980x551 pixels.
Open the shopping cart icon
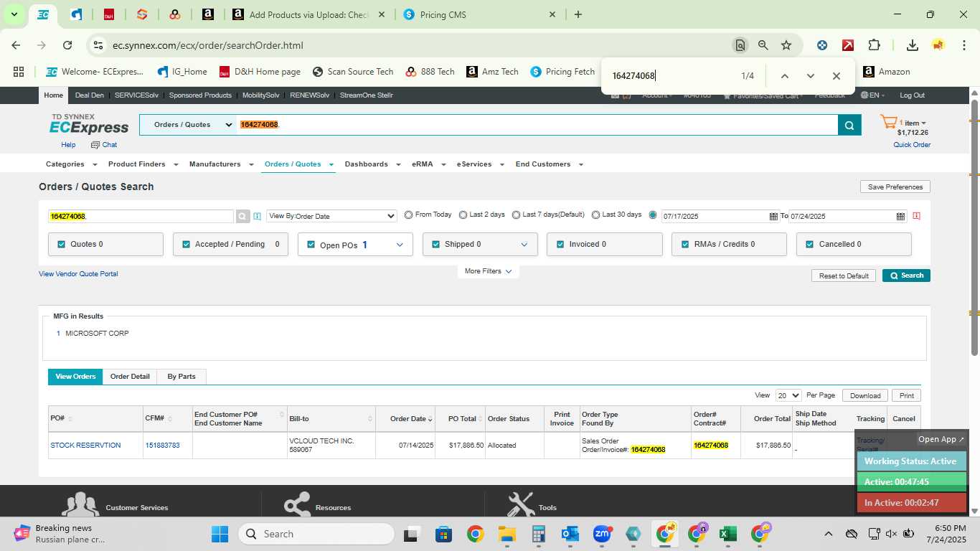[x=888, y=123]
